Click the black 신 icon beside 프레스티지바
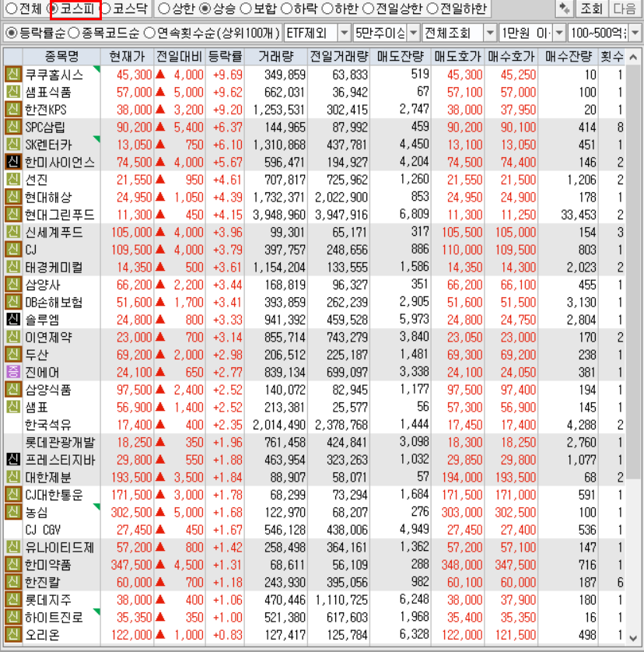The height and width of the screenshot is (652, 644). point(13,460)
